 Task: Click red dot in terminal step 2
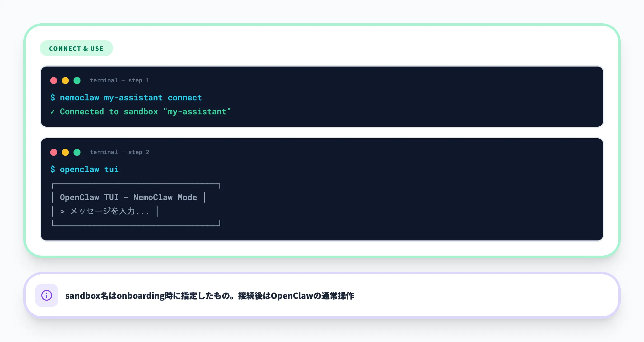tap(54, 152)
